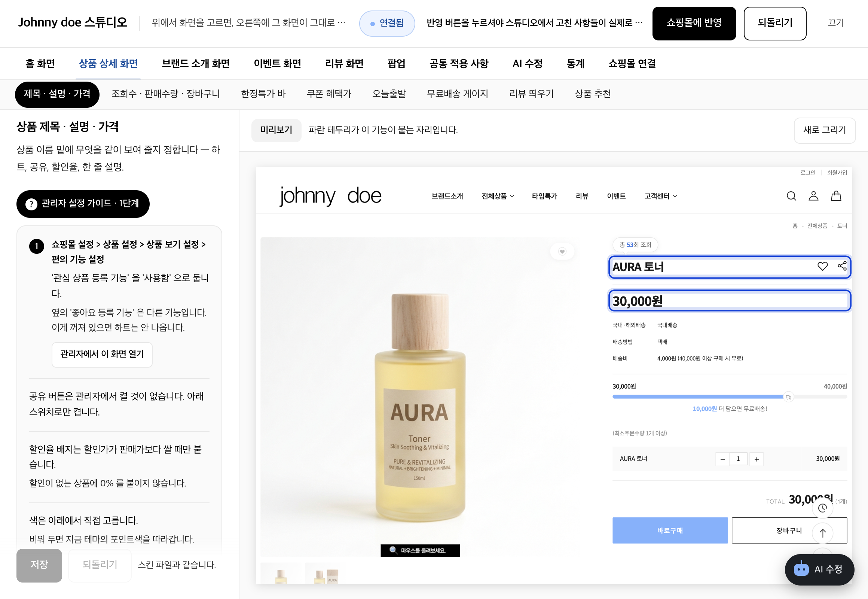
Task: Click the 장바구니 button in preview
Action: click(x=789, y=530)
